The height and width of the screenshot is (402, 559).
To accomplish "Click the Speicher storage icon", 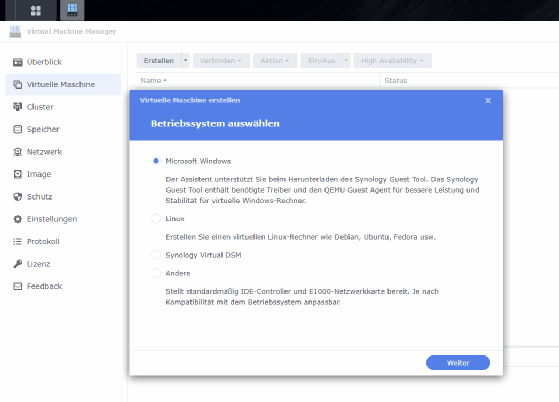I will coord(17,129).
